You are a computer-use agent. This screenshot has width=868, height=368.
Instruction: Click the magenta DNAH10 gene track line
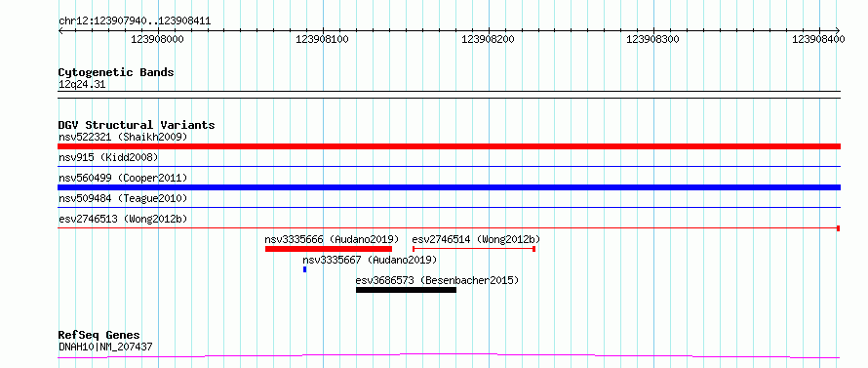coord(449,355)
